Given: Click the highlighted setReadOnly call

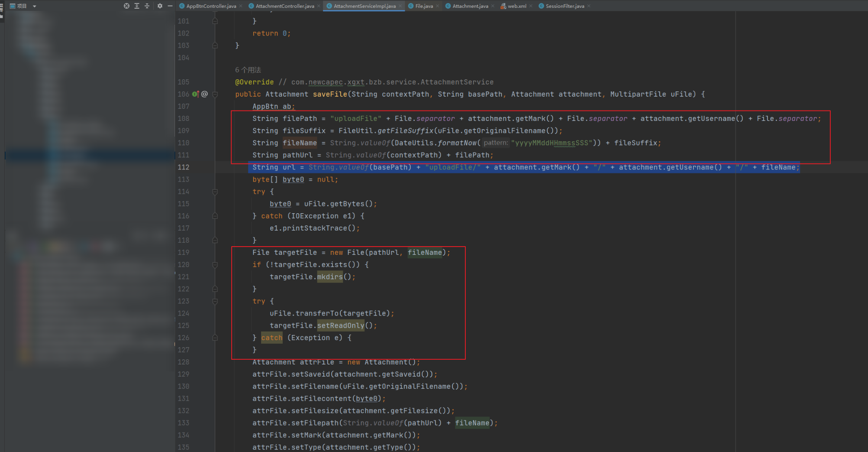Looking at the screenshot, I should click(x=341, y=325).
